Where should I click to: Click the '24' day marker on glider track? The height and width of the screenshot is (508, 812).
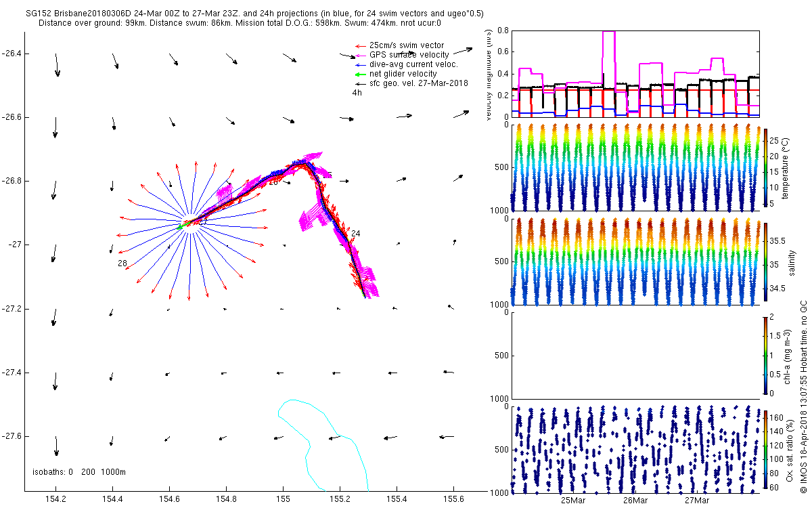(355, 234)
